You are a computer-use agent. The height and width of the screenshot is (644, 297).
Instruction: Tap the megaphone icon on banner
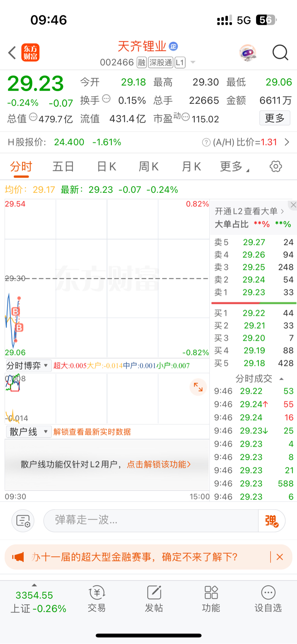pos(18,557)
